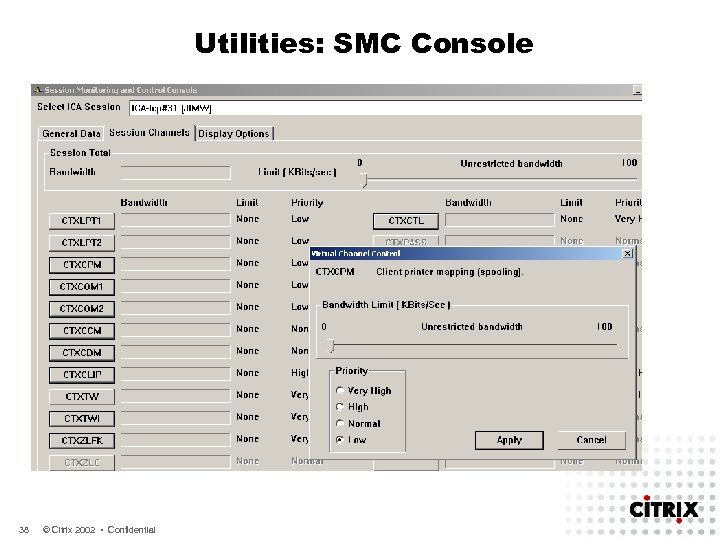This screenshot has width=720, height=540.
Task: Click the 'Low' priority value for CTXLPT1
Action: [300, 219]
